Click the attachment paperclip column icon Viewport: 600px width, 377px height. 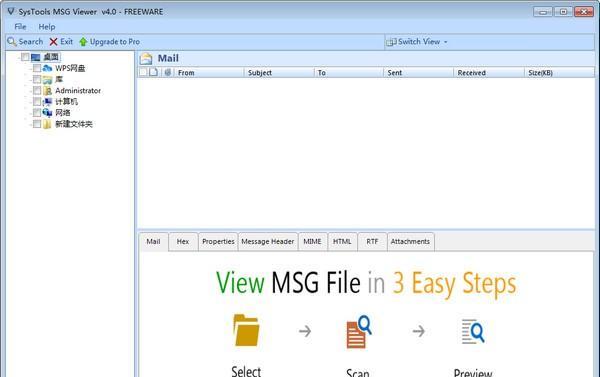pyautogui.click(x=168, y=72)
